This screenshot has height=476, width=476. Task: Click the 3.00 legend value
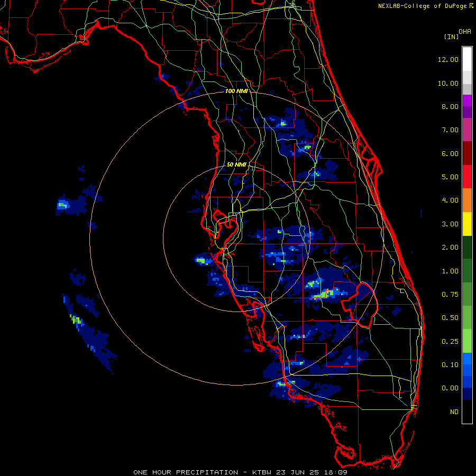click(450, 224)
